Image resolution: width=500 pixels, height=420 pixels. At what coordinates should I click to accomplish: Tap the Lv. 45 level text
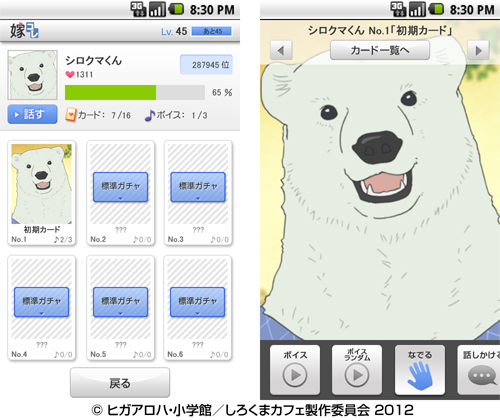pyautogui.click(x=174, y=31)
